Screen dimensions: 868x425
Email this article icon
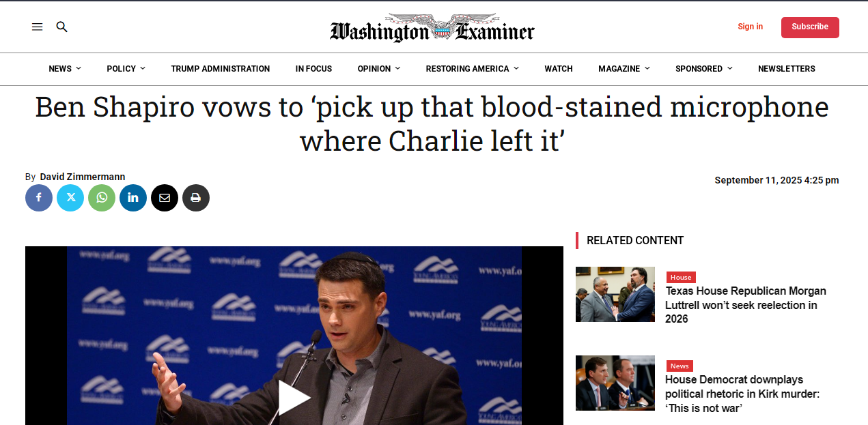(165, 198)
